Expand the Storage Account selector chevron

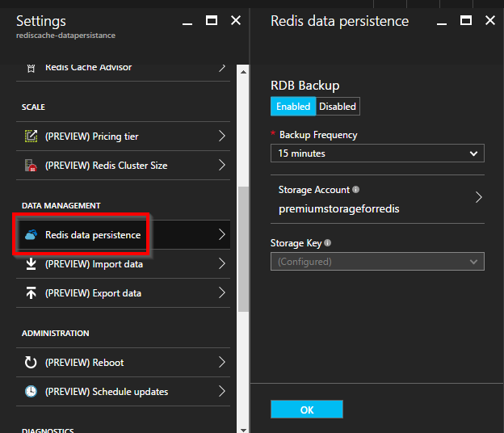478,197
